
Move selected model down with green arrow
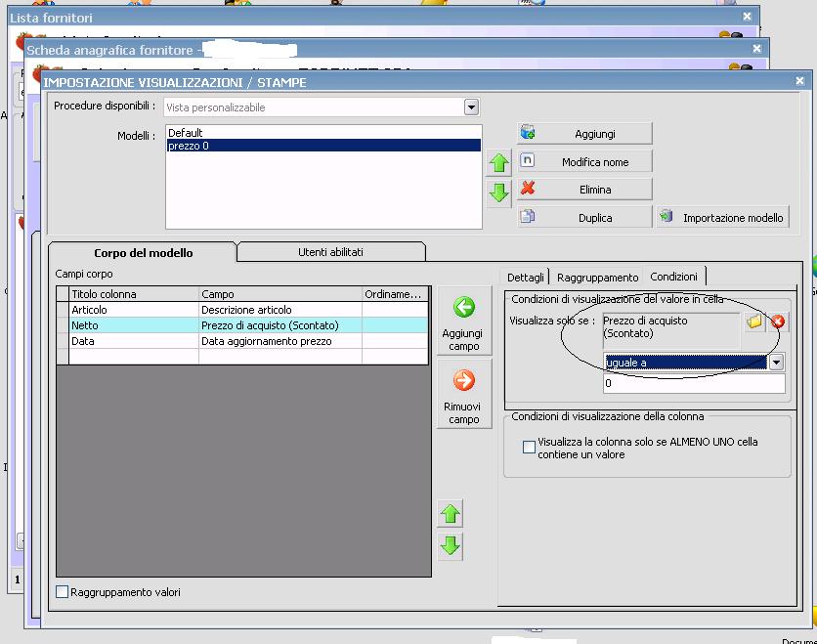coord(499,193)
